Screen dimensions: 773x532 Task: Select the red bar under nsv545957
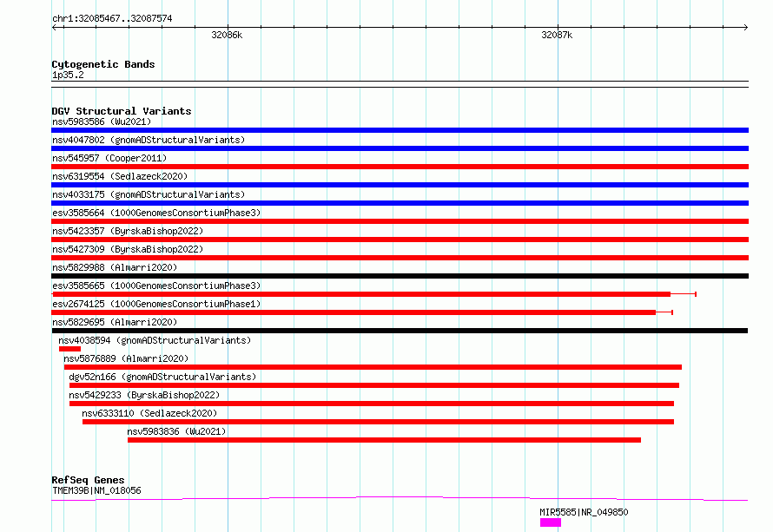400,167
